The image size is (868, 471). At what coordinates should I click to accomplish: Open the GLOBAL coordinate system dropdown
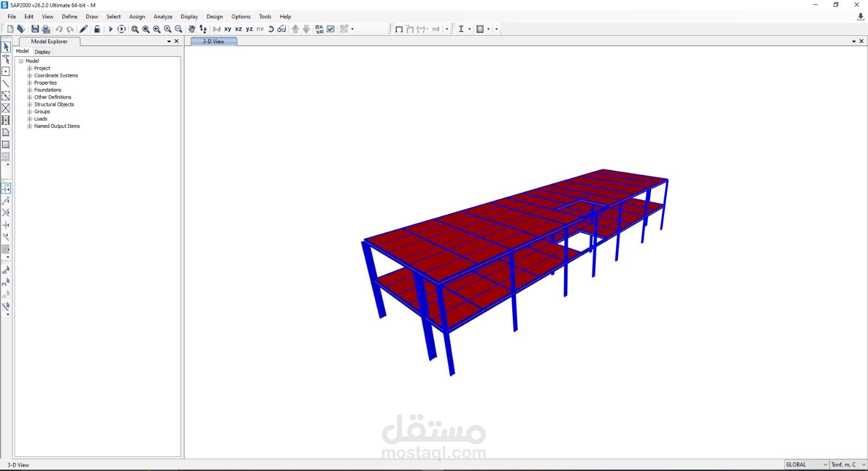pos(807,464)
